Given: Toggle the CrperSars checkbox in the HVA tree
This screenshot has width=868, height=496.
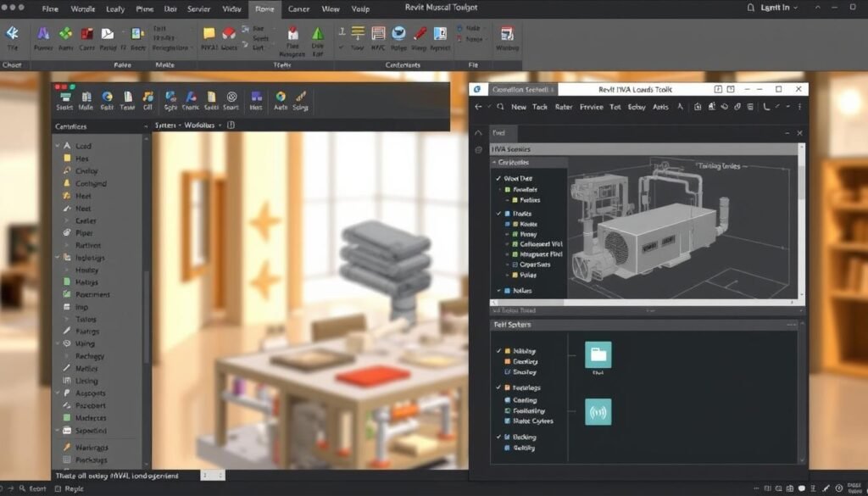Looking at the screenshot, I should coord(515,265).
